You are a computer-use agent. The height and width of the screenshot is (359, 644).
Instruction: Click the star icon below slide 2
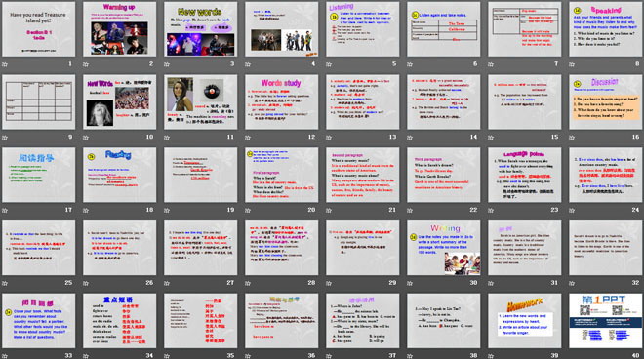(x=86, y=64)
